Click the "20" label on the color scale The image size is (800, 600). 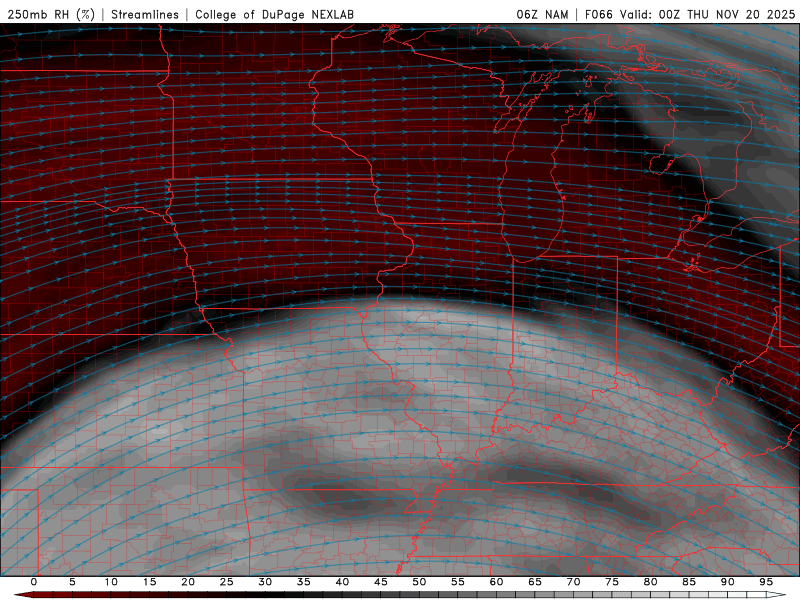click(x=188, y=582)
